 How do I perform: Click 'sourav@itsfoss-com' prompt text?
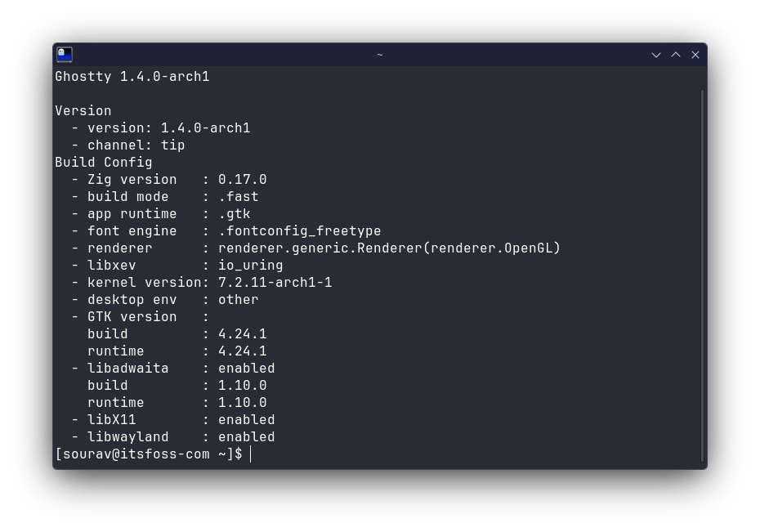coord(136,454)
